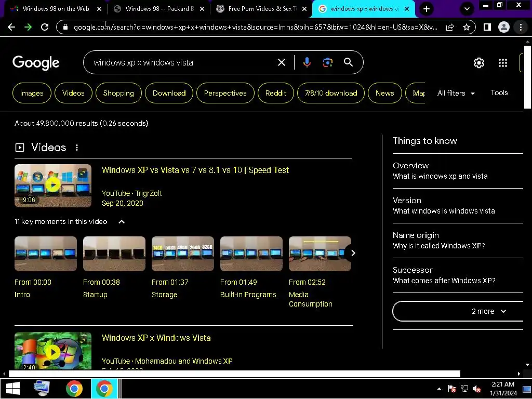Go to Google home via the logo
The image size is (532, 399).
pyautogui.click(x=36, y=63)
